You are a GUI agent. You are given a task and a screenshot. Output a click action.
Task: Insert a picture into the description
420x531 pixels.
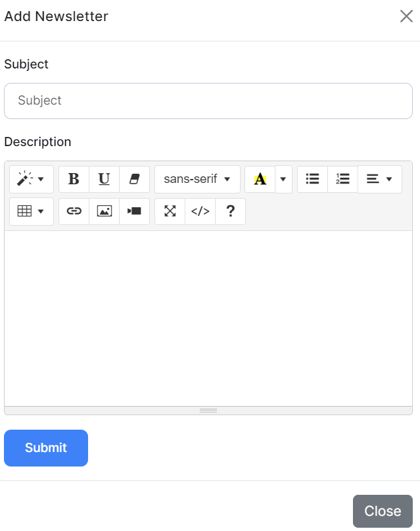click(104, 211)
